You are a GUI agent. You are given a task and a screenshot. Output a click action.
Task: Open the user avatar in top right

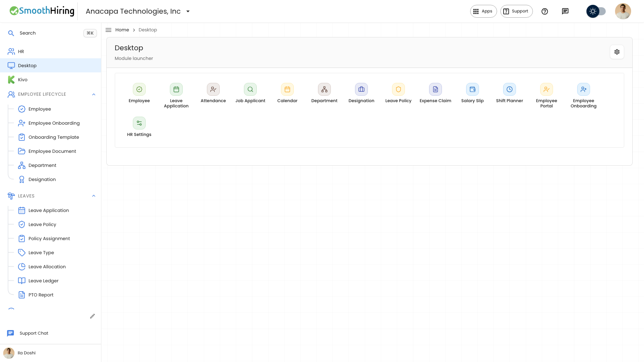[623, 11]
